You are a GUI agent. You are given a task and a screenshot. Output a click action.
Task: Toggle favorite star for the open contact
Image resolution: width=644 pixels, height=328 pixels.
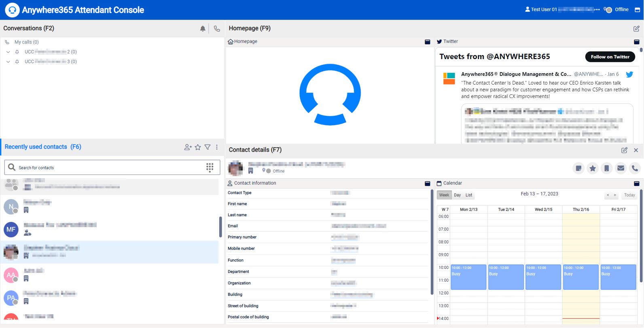pyautogui.click(x=593, y=168)
